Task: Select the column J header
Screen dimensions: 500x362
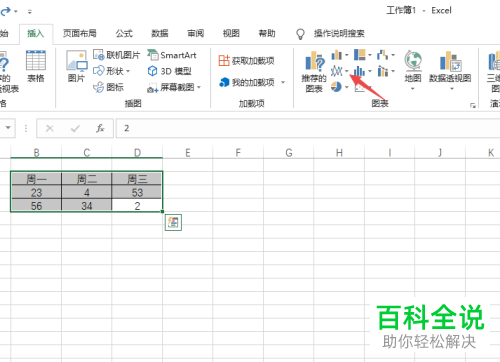Action: coord(440,153)
